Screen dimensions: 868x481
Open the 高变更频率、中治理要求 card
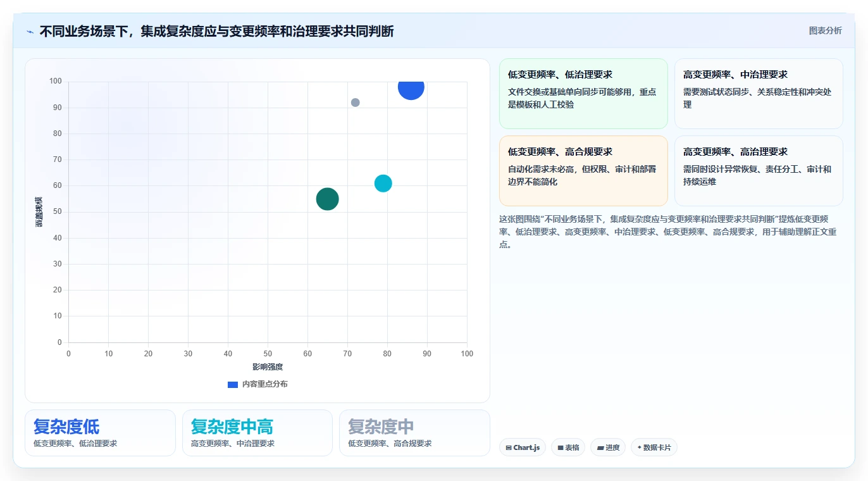pos(759,94)
